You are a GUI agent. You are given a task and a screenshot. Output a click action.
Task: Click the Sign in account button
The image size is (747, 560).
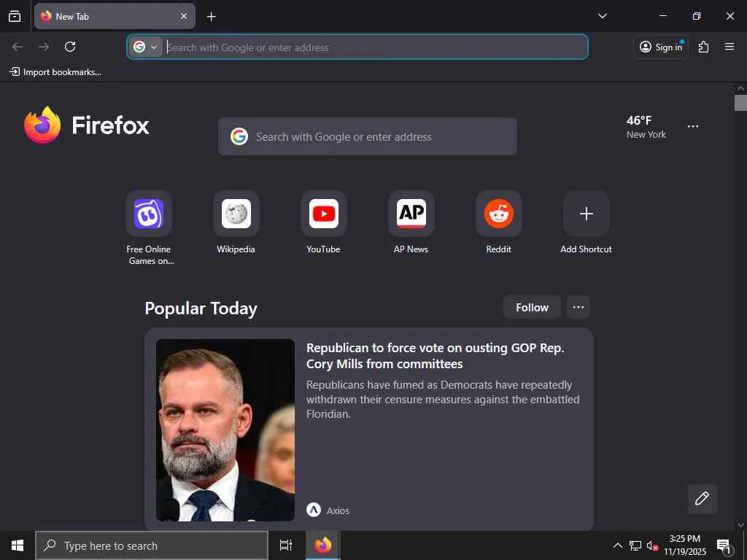coord(661,47)
